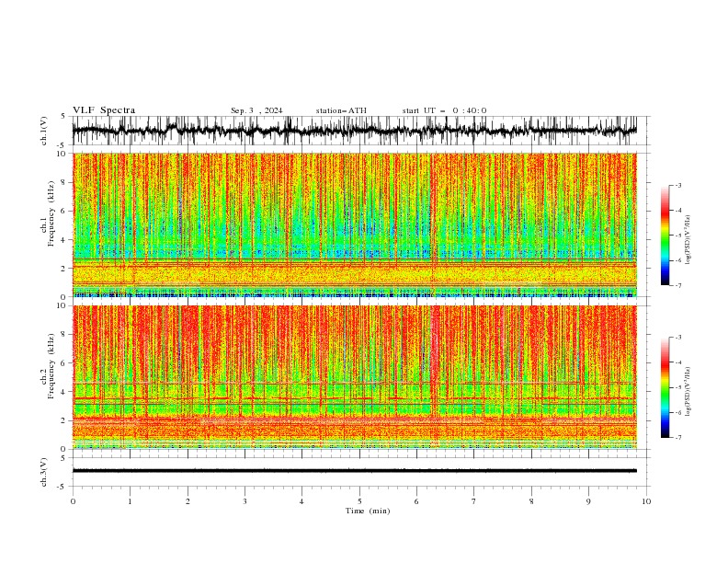Click time axis tick label "5" minutes
Image resolution: width=728 pixels, height=563 pixels.
[359, 501]
